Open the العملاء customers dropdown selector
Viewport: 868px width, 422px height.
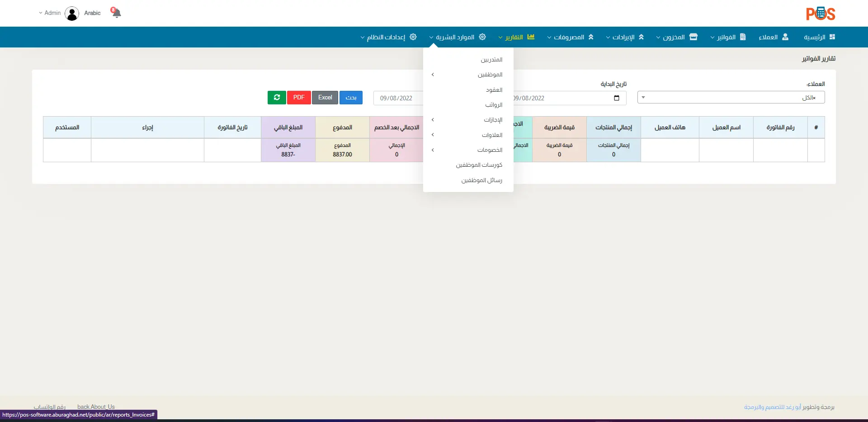pyautogui.click(x=731, y=98)
